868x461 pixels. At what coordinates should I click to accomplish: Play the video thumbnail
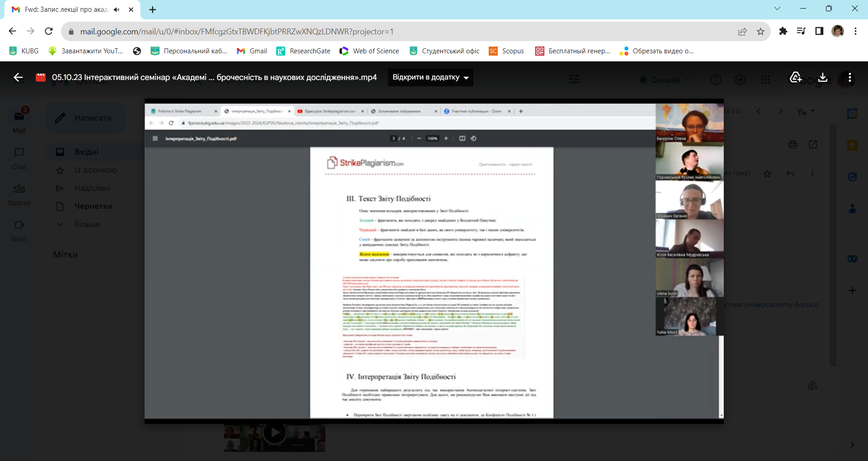pos(274,433)
